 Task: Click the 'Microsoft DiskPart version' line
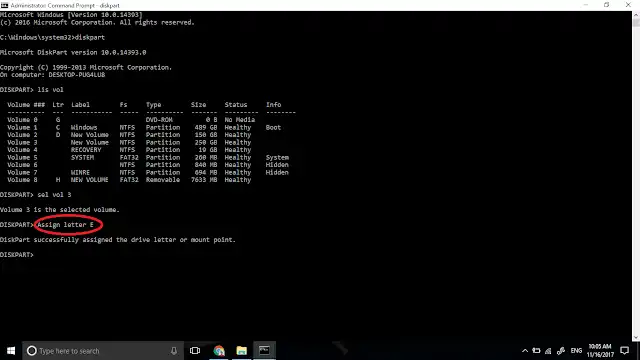(73, 52)
